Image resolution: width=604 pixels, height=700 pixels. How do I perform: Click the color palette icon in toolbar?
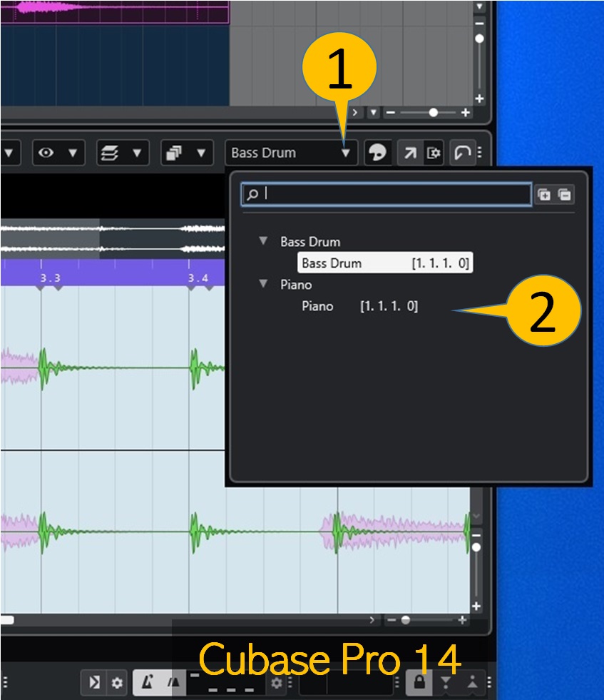click(378, 153)
